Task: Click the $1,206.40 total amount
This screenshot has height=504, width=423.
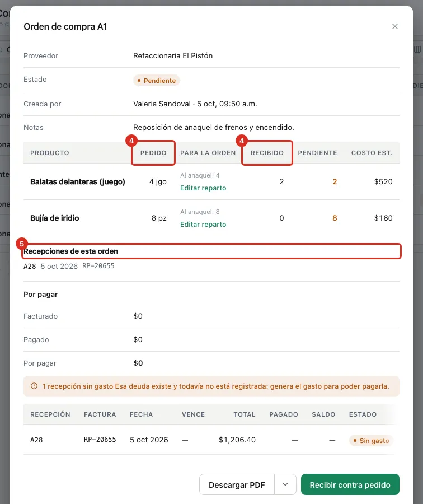Action: click(237, 440)
